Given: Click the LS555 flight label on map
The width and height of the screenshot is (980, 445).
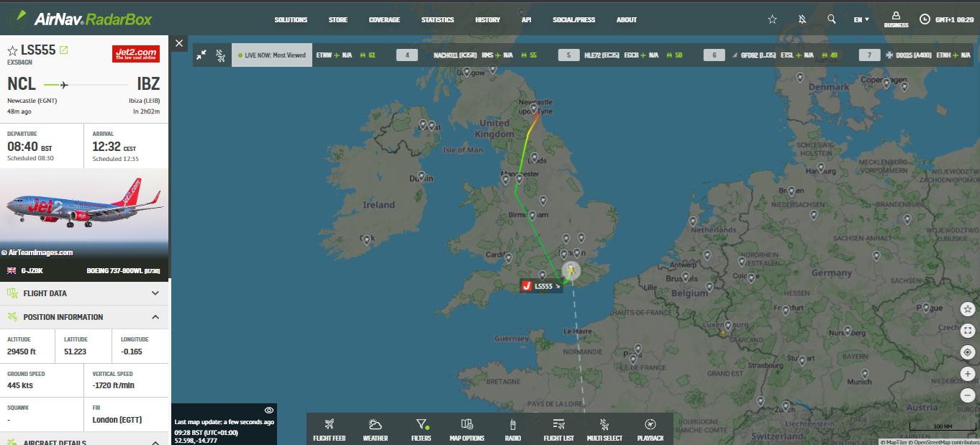Looking at the screenshot, I should (x=541, y=286).
